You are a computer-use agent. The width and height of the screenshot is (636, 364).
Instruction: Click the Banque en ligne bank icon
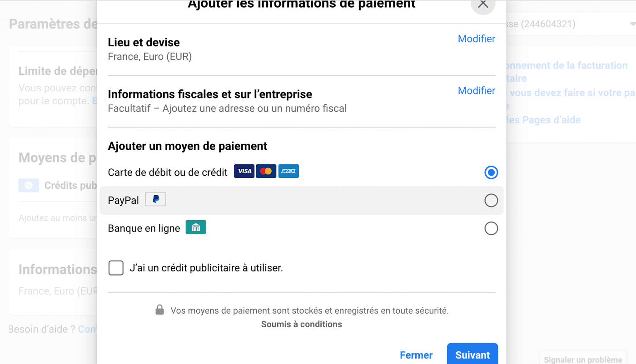(x=196, y=227)
